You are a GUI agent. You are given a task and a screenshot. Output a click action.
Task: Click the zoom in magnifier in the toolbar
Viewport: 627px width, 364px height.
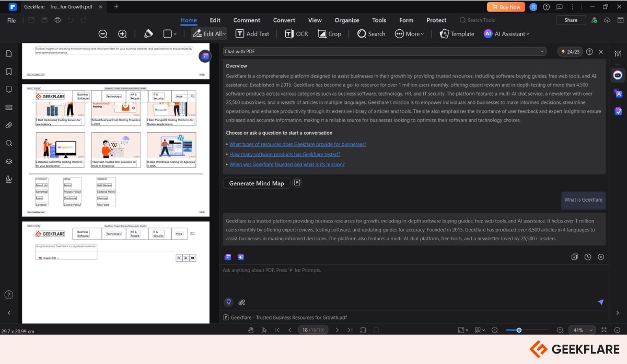click(x=122, y=34)
